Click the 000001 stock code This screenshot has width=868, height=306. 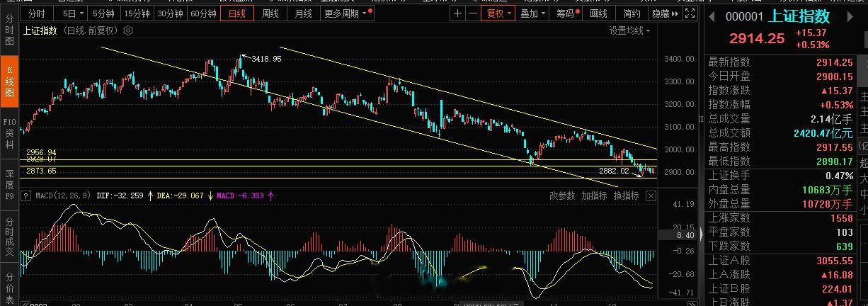[745, 17]
